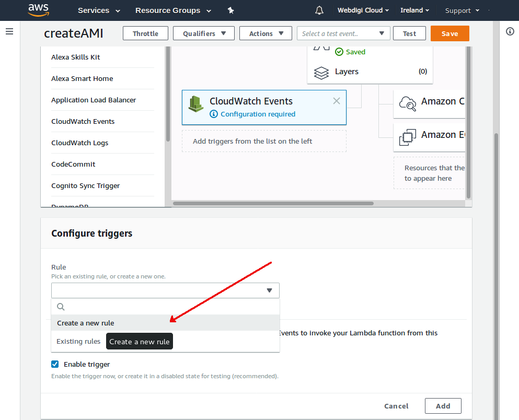
Task: Click the rule search field
Action: click(166, 307)
